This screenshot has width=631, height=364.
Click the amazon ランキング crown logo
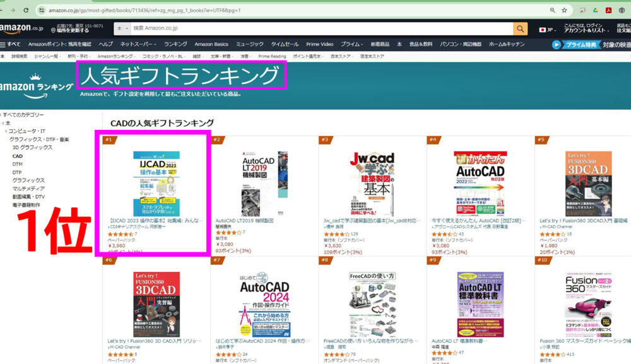37,86
